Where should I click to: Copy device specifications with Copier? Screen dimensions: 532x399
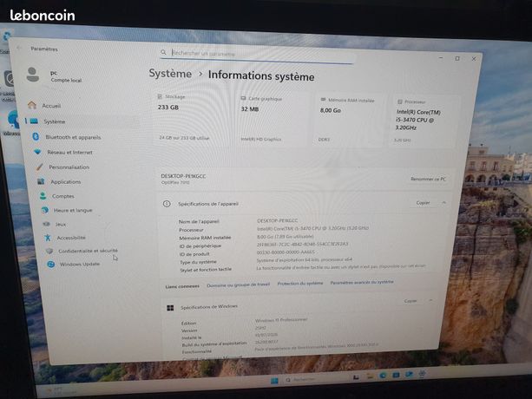coord(423,203)
